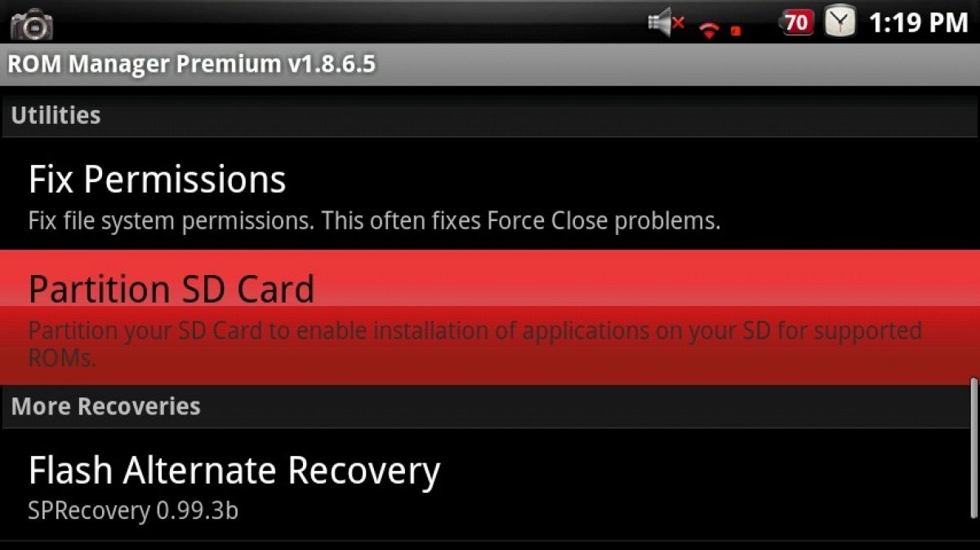This screenshot has width=980, height=550.
Task: Tap the small red square status icon
Action: 736,31
